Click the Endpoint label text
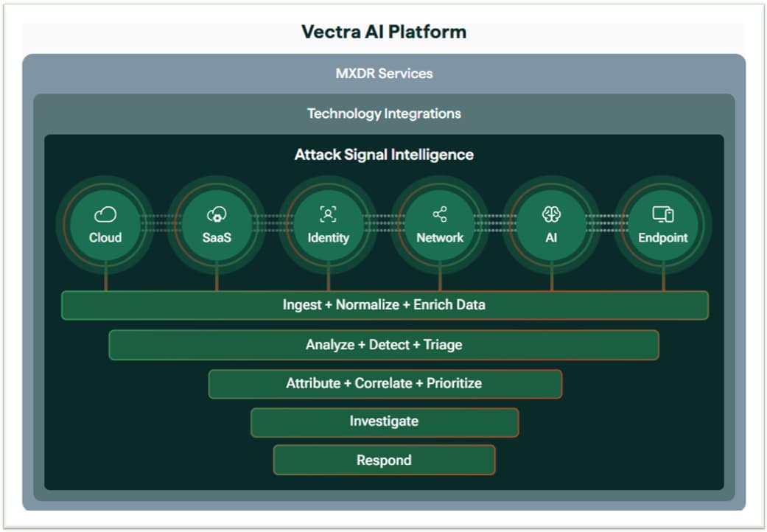The image size is (767, 532). (x=662, y=238)
